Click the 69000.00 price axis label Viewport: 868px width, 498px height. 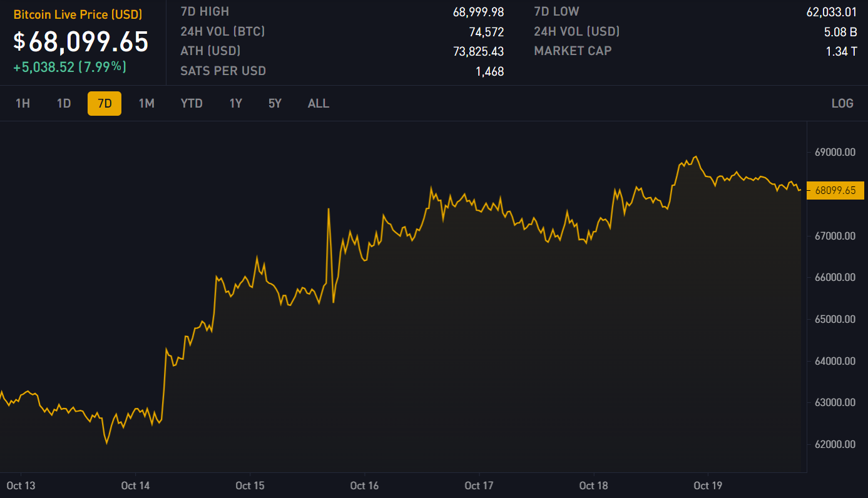835,152
